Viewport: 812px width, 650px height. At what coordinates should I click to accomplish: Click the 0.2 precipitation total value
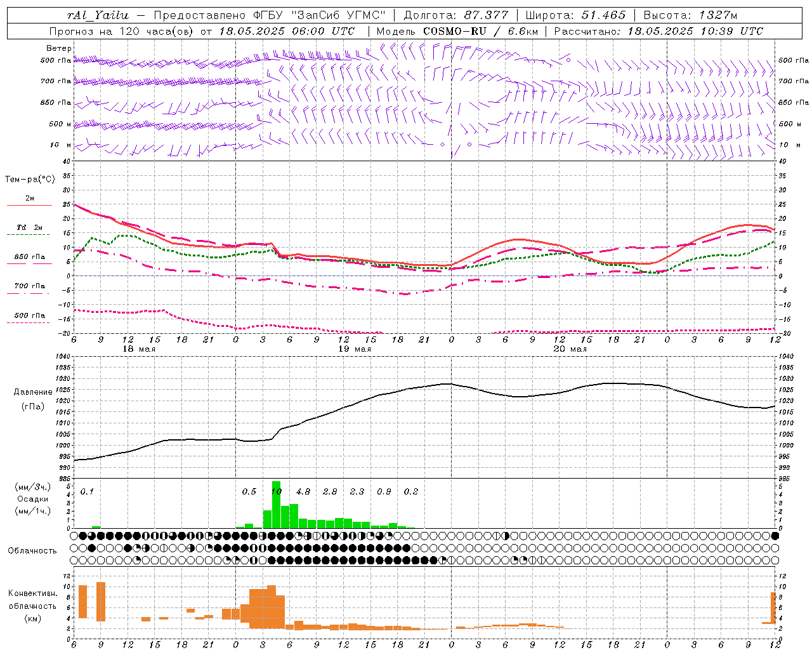coord(411,491)
